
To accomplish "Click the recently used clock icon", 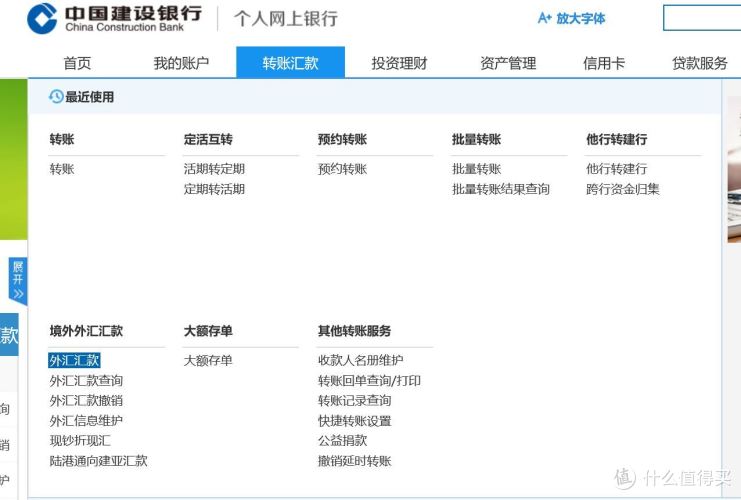I will 56,97.
